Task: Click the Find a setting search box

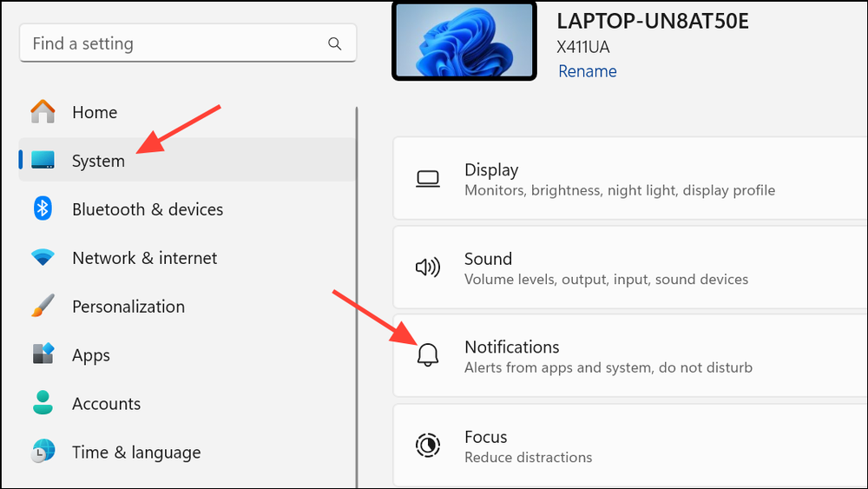Action: 188,43
